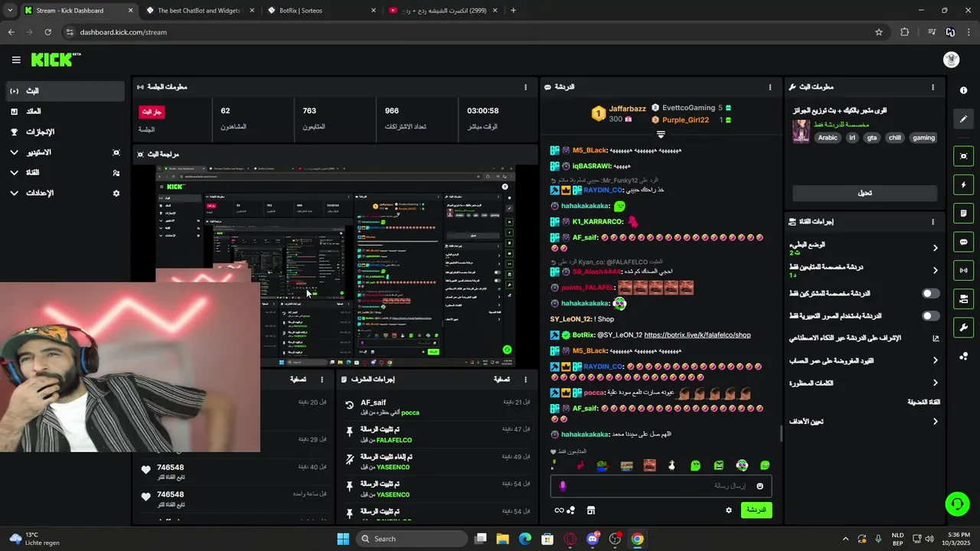
Task: Open the goals settings chevron
Action: [x=935, y=422]
